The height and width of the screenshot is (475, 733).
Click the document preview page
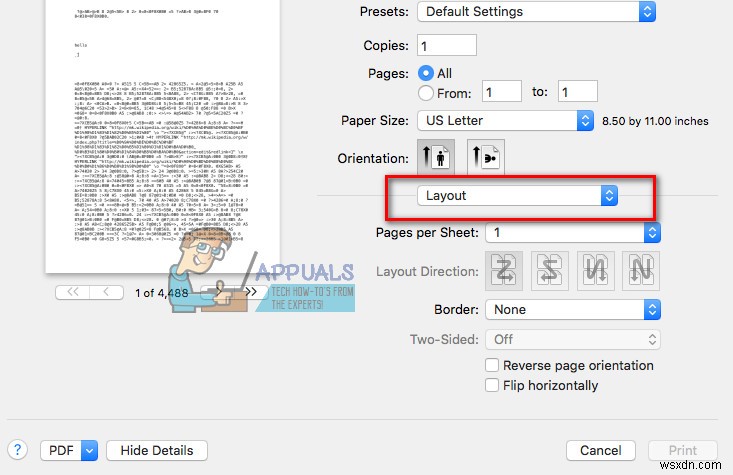[x=163, y=136]
